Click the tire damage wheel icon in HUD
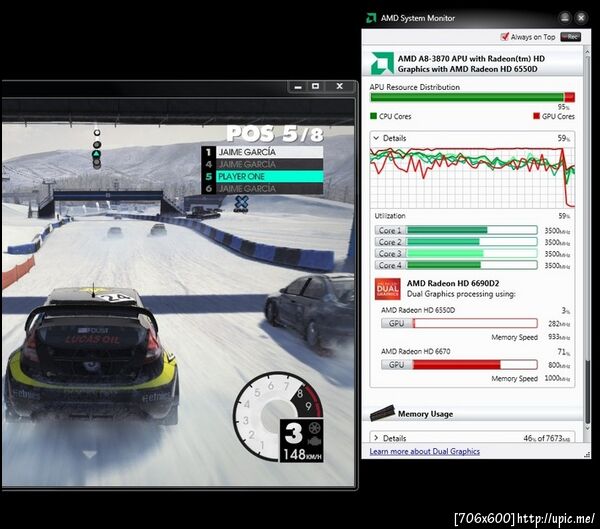 click(315, 427)
